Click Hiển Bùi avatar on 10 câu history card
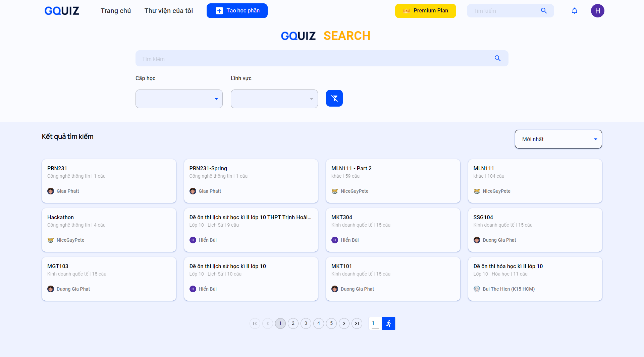The image size is (644, 357). [x=193, y=289]
